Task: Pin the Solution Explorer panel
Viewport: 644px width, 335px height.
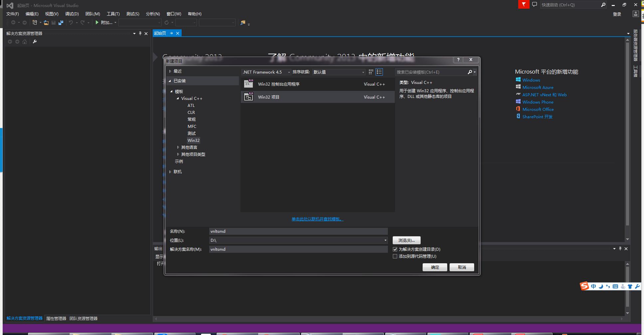Action: click(x=140, y=33)
